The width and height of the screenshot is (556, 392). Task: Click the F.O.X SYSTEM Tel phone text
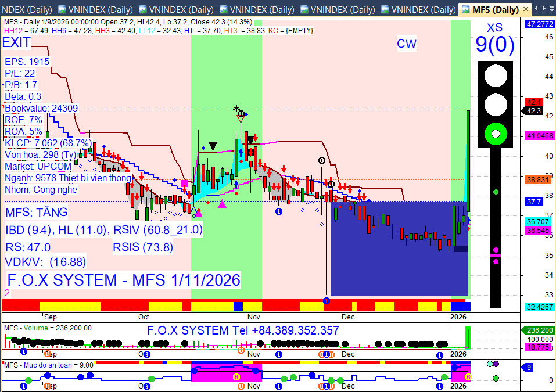tap(243, 330)
